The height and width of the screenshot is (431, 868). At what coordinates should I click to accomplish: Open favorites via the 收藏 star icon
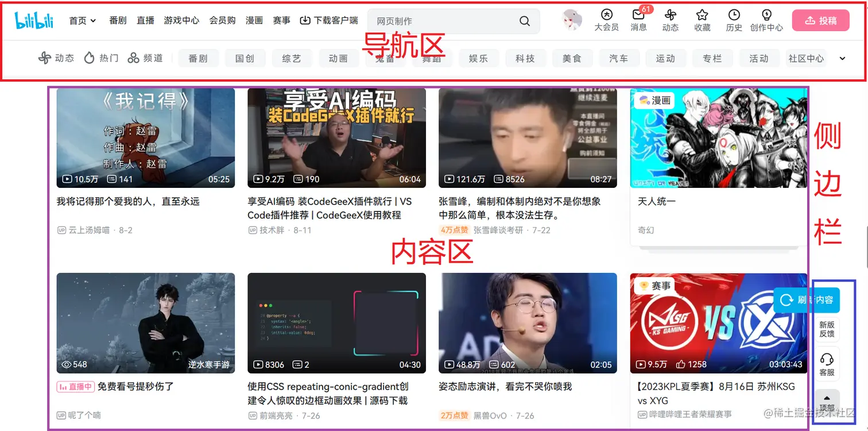click(x=702, y=20)
